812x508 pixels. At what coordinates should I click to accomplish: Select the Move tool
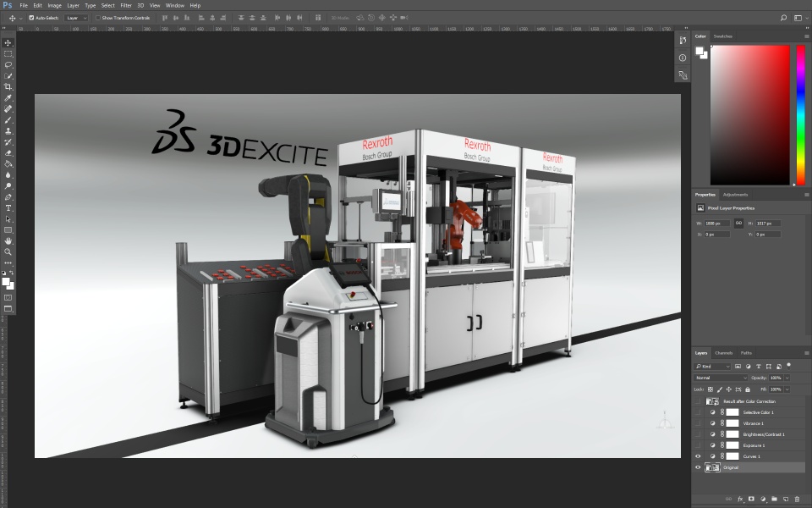pyautogui.click(x=8, y=42)
